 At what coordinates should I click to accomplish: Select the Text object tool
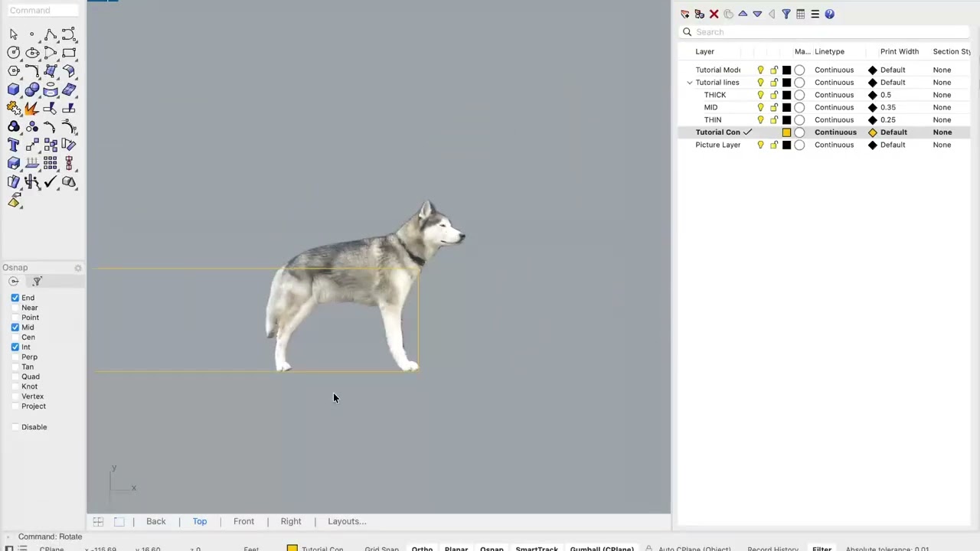13,145
